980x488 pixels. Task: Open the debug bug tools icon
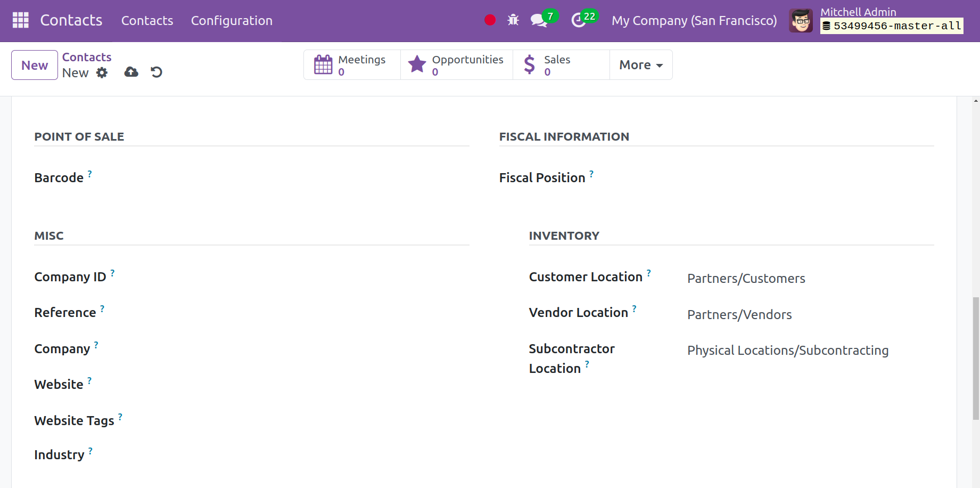(513, 20)
